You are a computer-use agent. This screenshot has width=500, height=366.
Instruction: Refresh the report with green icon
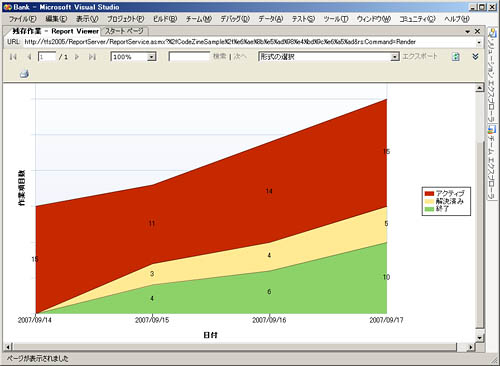(455, 57)
